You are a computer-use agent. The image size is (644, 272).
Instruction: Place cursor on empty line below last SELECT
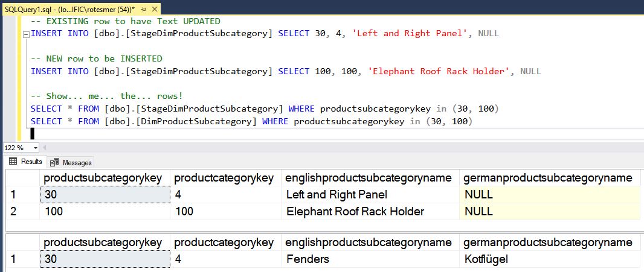pyautogui.click(x=181, y=134)
